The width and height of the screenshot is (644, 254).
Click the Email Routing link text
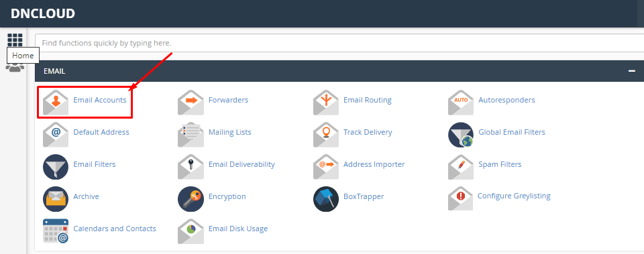coord(368,100)
